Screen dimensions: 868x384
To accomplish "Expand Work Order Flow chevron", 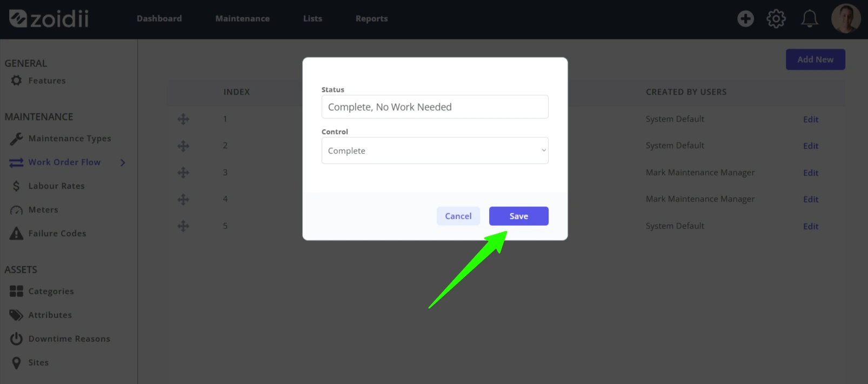I will click(123, 163).
